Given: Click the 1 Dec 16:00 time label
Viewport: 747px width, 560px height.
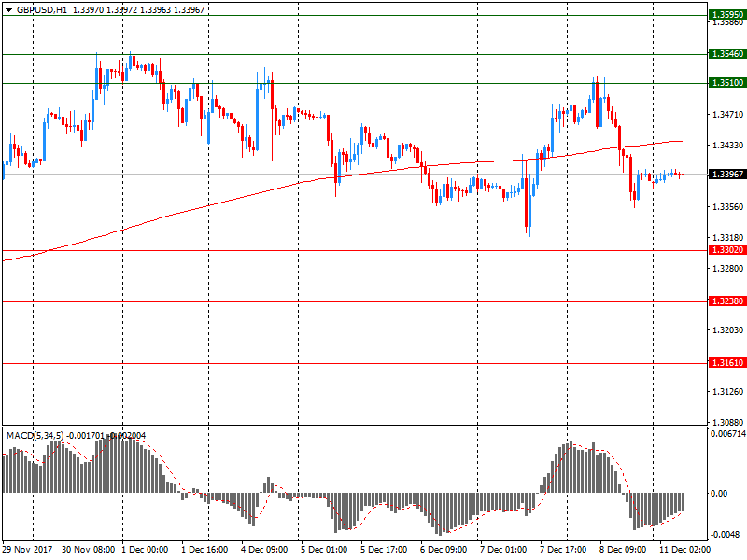Looking at the screenshot, I should click(x=204, y=550).
